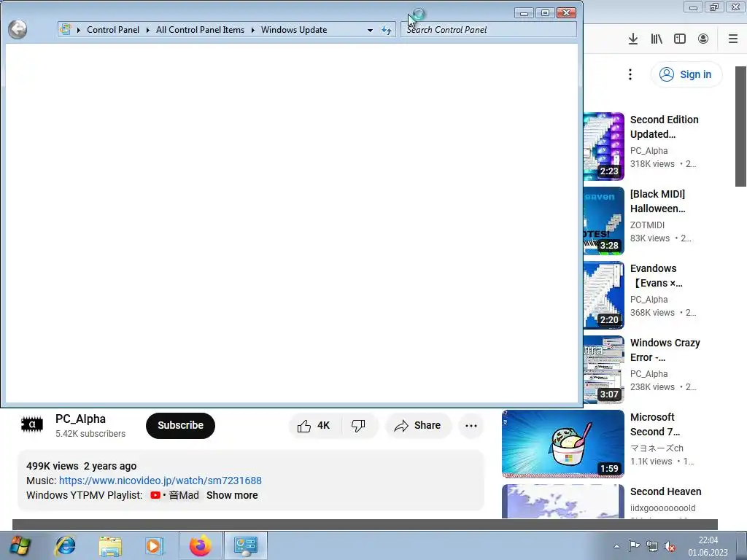
Task: Open Black MIDI Halloween video title
Action: click(x=657, y=201)
